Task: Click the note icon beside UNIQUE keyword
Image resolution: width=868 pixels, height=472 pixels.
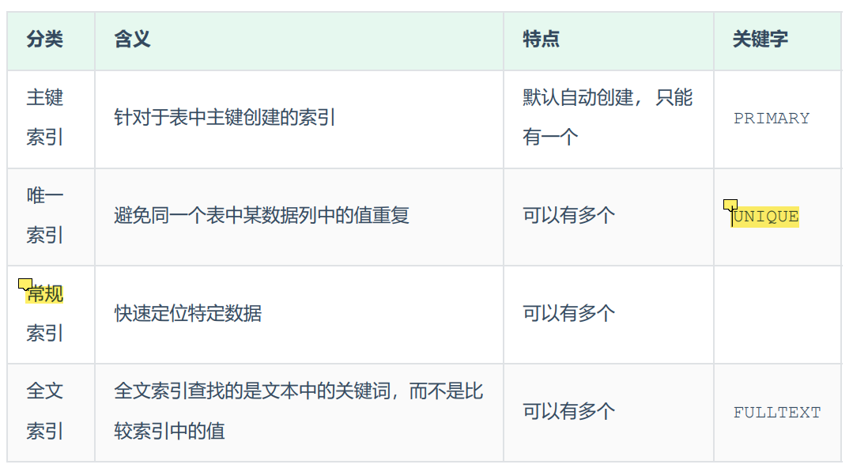Action: [x=730, y=206]
